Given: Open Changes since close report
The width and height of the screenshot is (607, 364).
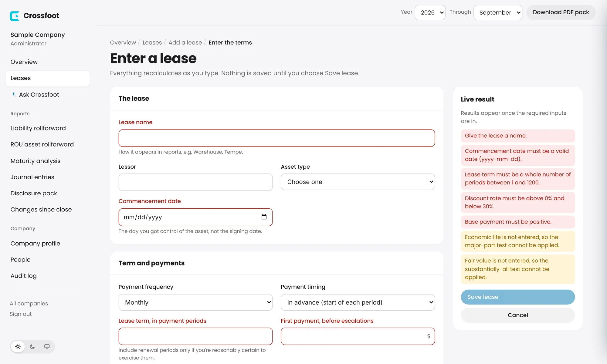Looking at the screenshot, I should click(x=41, y=210).
